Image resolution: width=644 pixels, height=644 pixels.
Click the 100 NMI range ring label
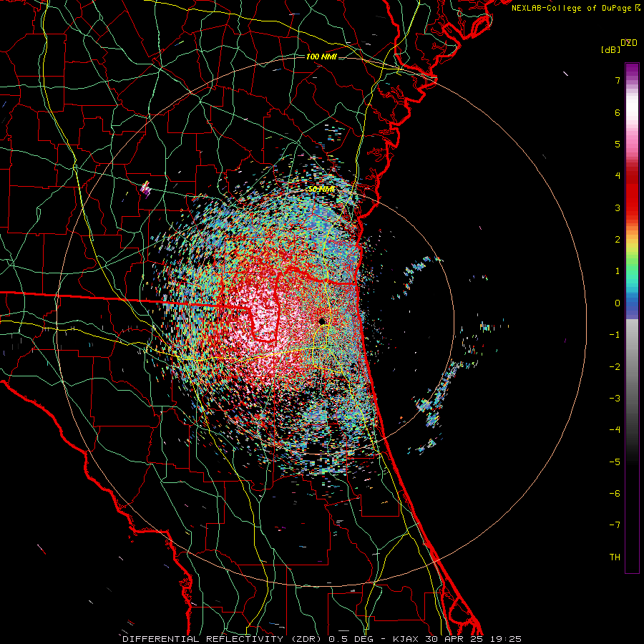click(321, 57)
